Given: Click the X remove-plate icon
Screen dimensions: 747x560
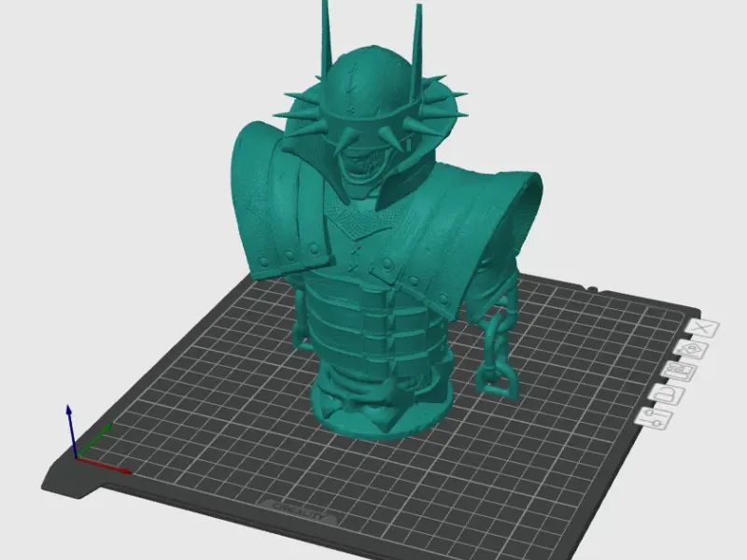Looking at the screenshot, I should coord(703,329).
